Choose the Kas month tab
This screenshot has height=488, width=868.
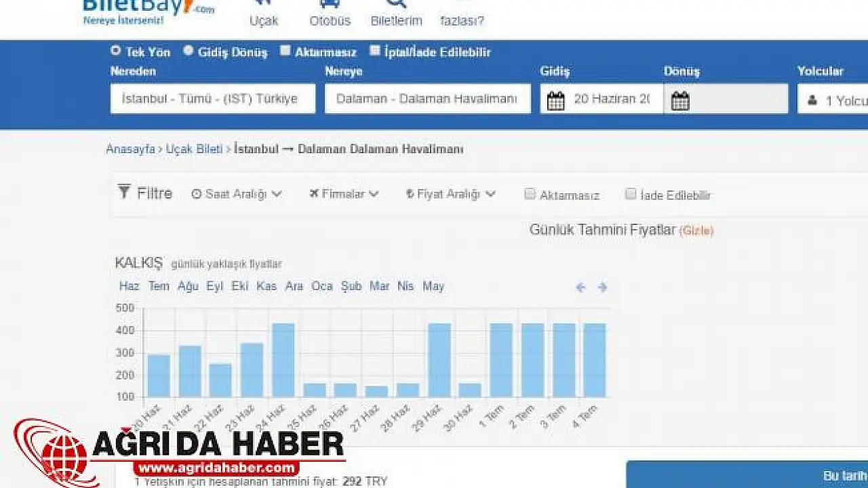pos(267,286)
